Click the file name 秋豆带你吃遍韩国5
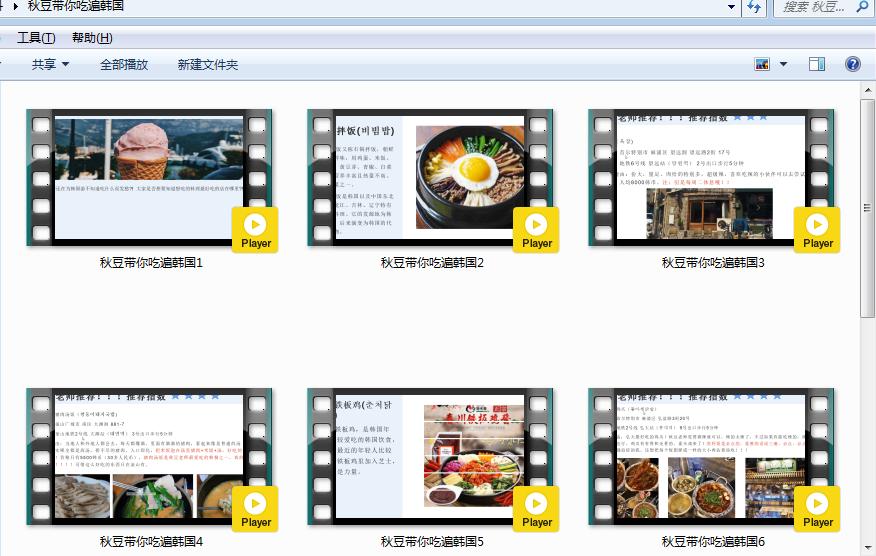876x556 pixels. pos(432,541)
